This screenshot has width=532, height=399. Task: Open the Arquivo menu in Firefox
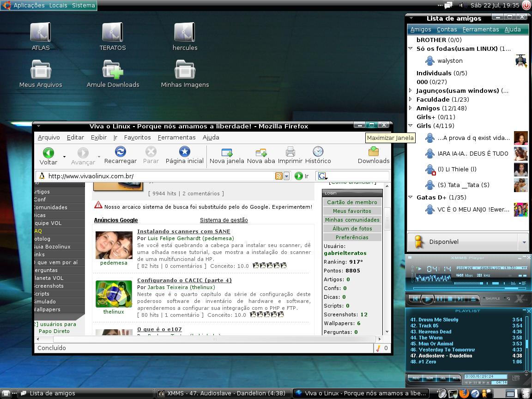[49, 138]
